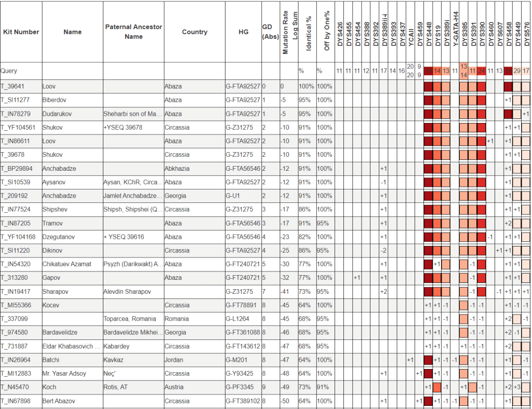Viewport: 532px width, 409px height.
Task: Click haplogroup G-L1264
Action: (x=237, y=319)
